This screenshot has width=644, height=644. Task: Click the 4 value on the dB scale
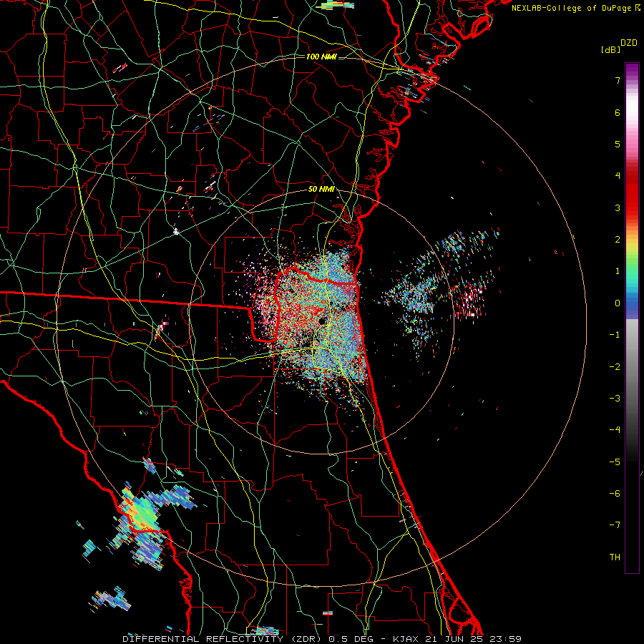[618, 176]
